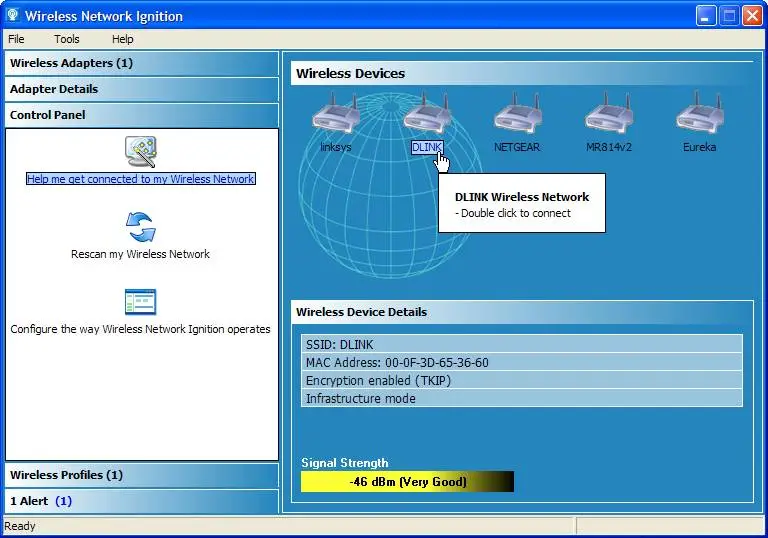Click the Eureka network label
The image size is (768, 538).
click(699, 147)
